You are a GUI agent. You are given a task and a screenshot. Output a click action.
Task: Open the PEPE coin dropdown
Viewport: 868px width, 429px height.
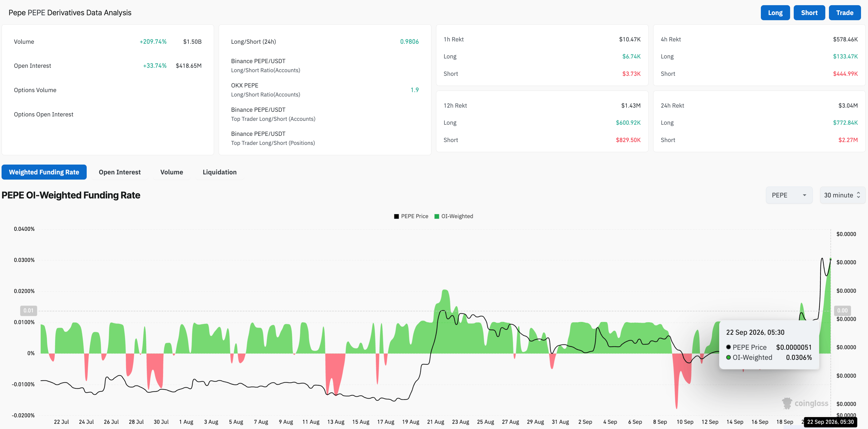coord(789,195)
